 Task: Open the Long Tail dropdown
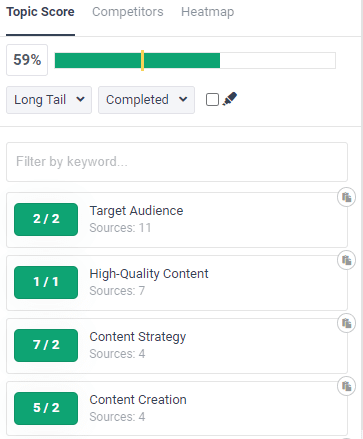point(49,100)
